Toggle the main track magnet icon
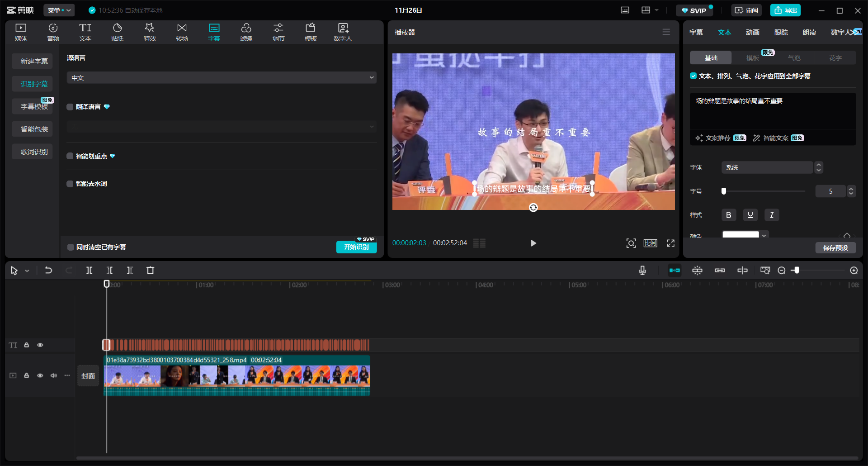Screen dimensions: 868x466 tap(675, 270)
